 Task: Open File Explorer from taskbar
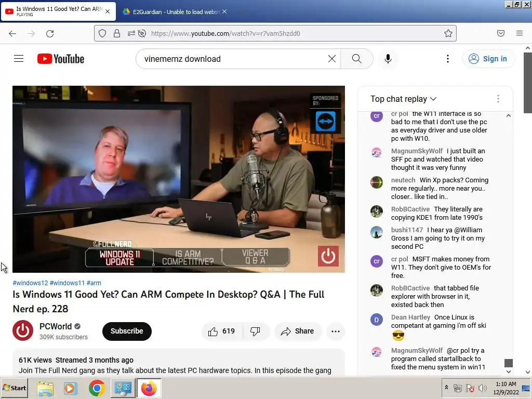(x=45, y=388)
